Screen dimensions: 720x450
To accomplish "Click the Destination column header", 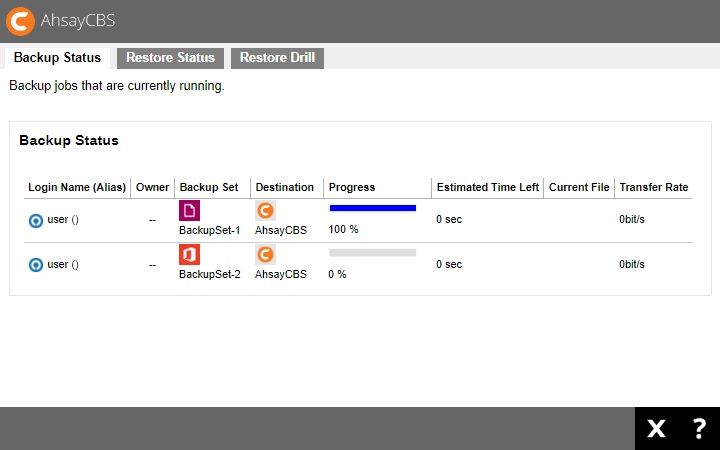I will click(x=284, y=187).
